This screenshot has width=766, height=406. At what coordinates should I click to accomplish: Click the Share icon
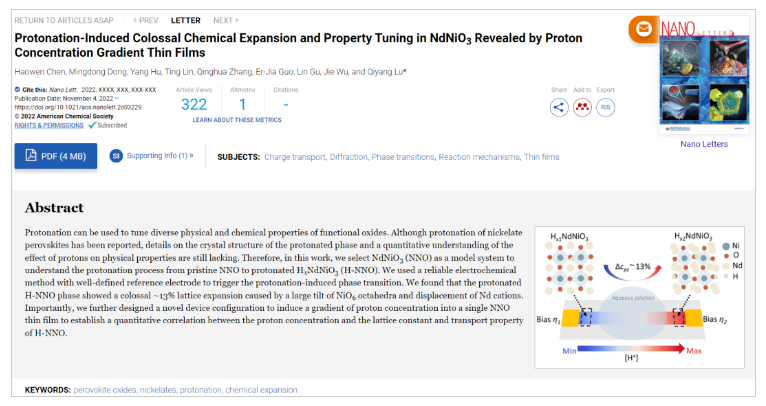coord(559,107)
